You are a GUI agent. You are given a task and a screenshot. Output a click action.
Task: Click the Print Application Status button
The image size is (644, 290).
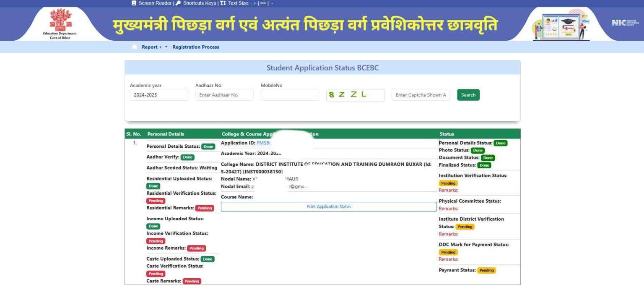click(329, 206)
